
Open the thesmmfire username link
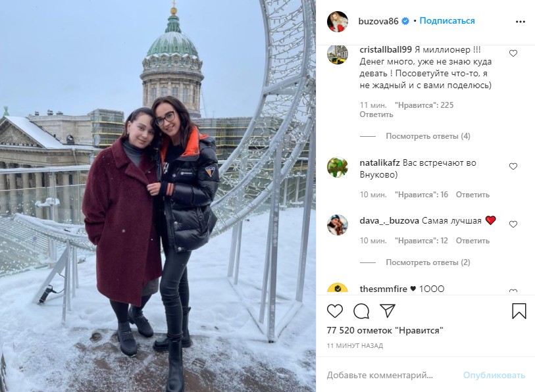click(384, 289)
